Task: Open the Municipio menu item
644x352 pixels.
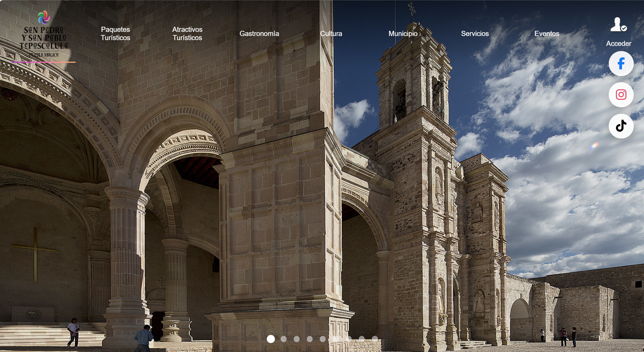Action: [403, 34]
